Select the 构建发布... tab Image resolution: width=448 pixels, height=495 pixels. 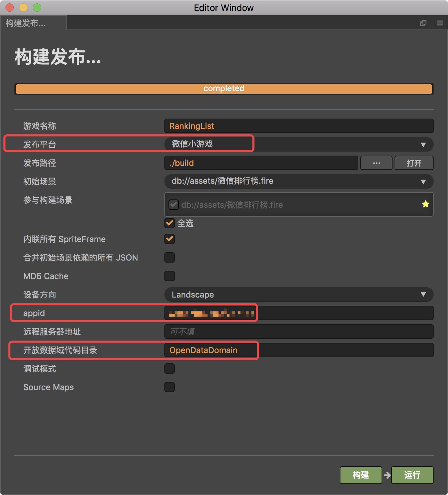[33, 23]
